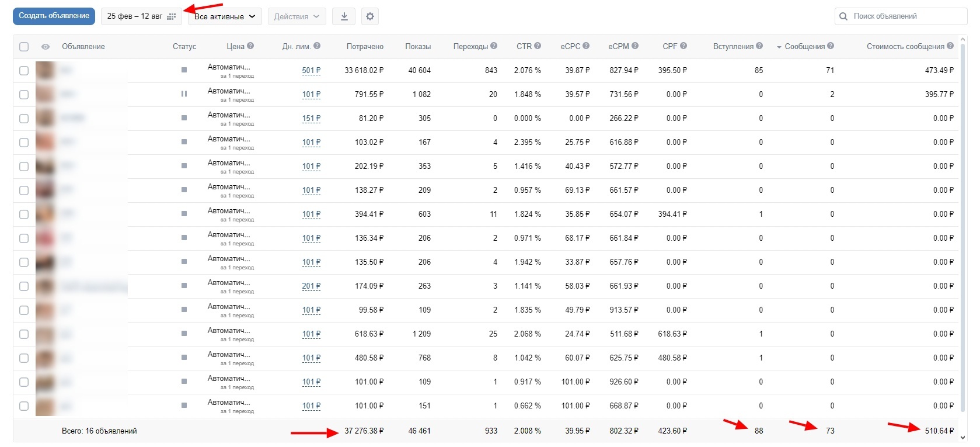The height and width of the screenshot is (447, 980).
Task: Click stop status icon in 81.20 ₽ row
Action: coord(184,118)
